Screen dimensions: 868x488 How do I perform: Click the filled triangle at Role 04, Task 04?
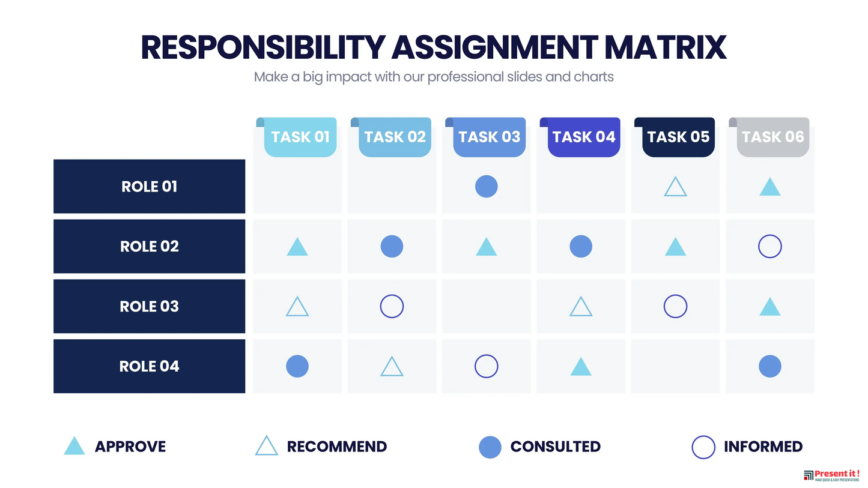pos(580,367)
